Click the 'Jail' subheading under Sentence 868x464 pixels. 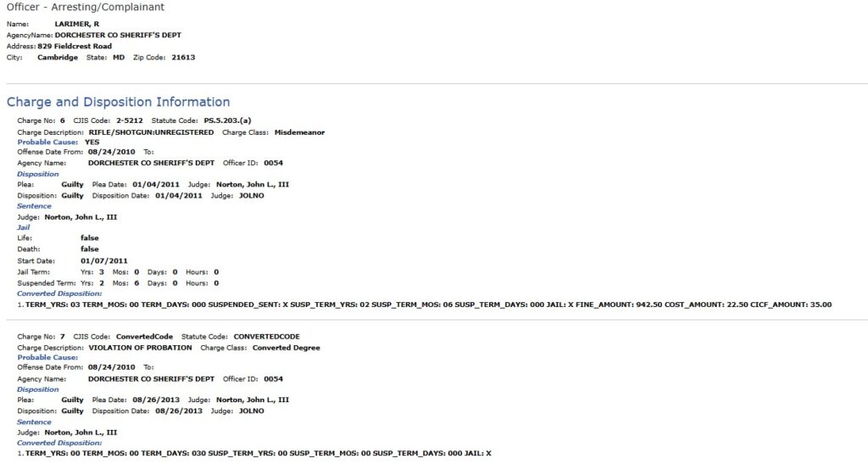coord(24,227)
